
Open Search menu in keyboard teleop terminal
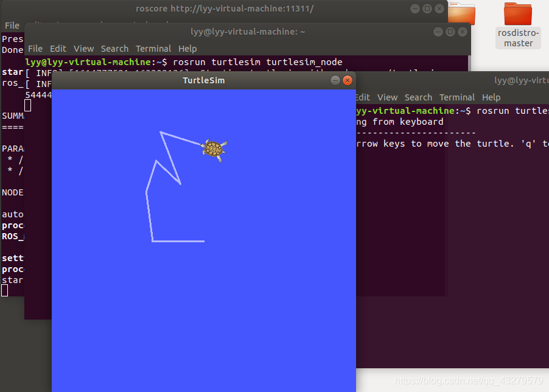click(x=418, y=97)
